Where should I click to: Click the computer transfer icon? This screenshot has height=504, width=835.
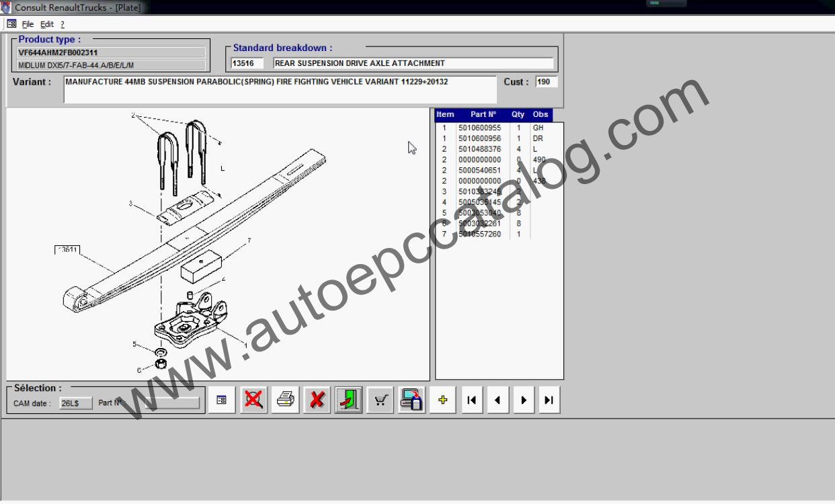click(x=411, y=401)
